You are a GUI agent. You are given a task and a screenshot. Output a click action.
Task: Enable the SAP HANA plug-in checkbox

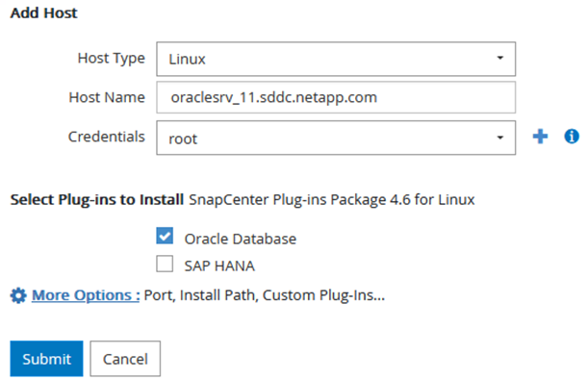click(x=165, y=264)
